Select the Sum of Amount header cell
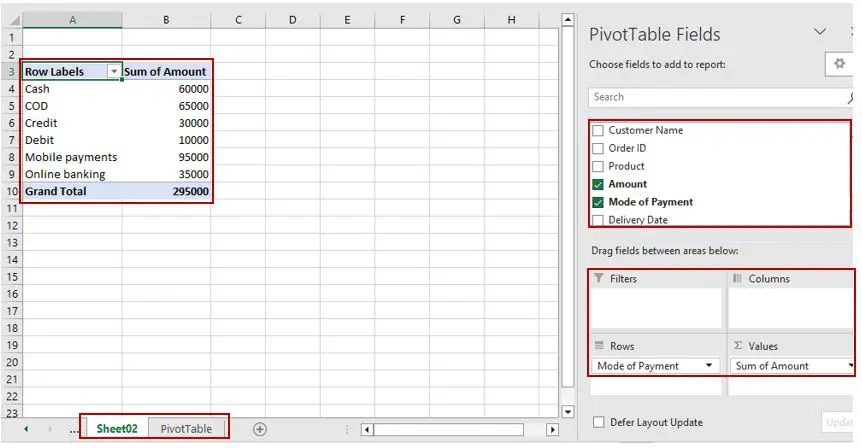 (166, 71)
